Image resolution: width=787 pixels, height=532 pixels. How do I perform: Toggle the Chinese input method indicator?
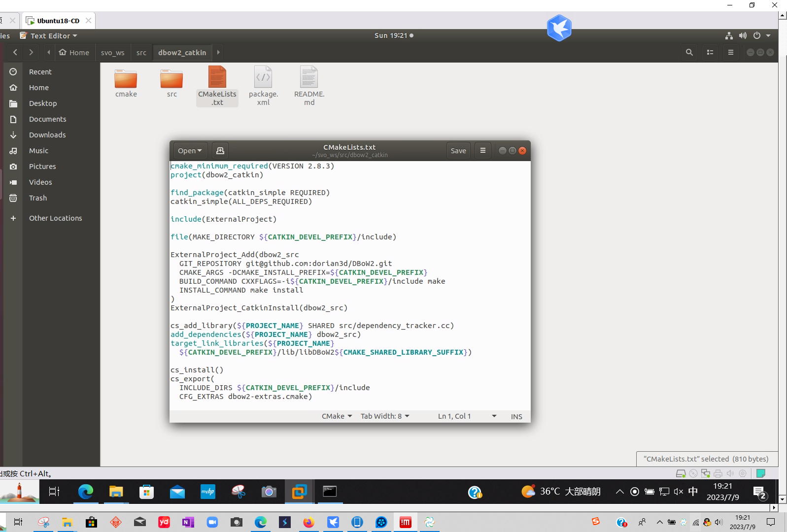point(693,492)
